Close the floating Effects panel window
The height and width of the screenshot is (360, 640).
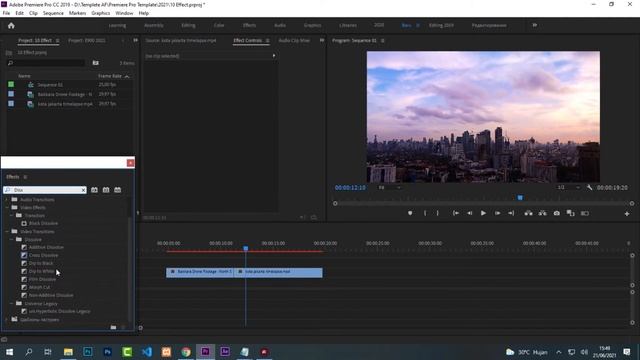(130, 163)
